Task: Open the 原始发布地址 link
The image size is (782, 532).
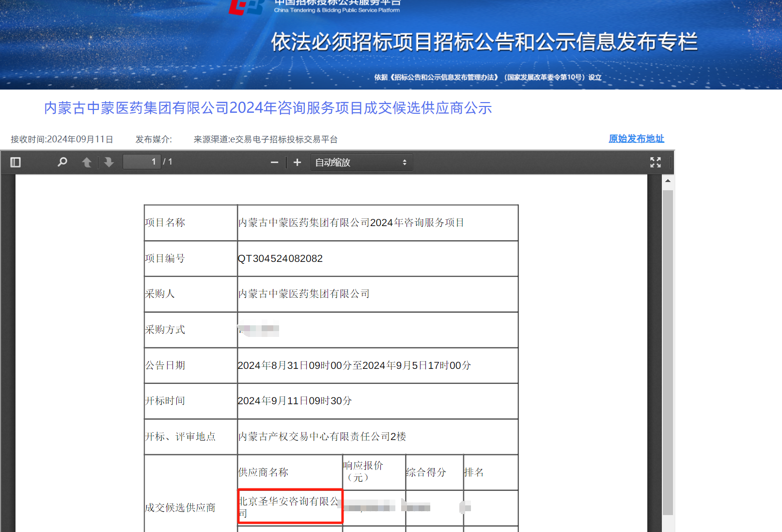Action: [x=636, y=138]
